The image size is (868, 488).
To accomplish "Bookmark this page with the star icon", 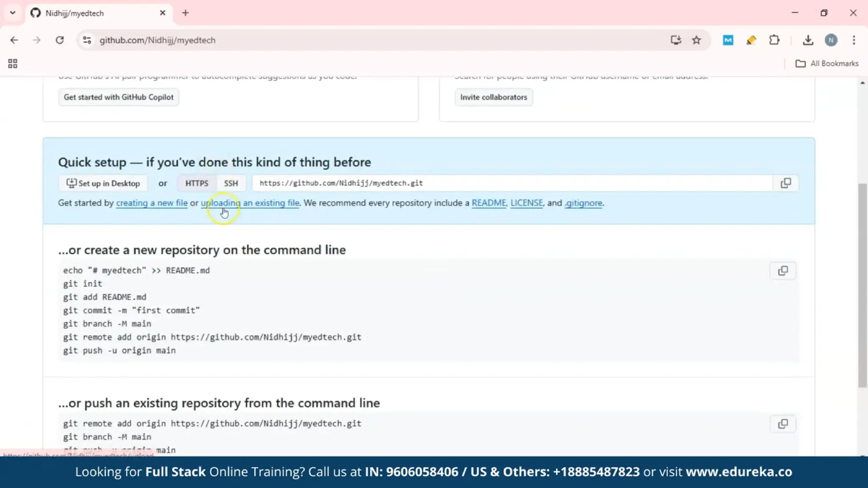I will (696, 40).
